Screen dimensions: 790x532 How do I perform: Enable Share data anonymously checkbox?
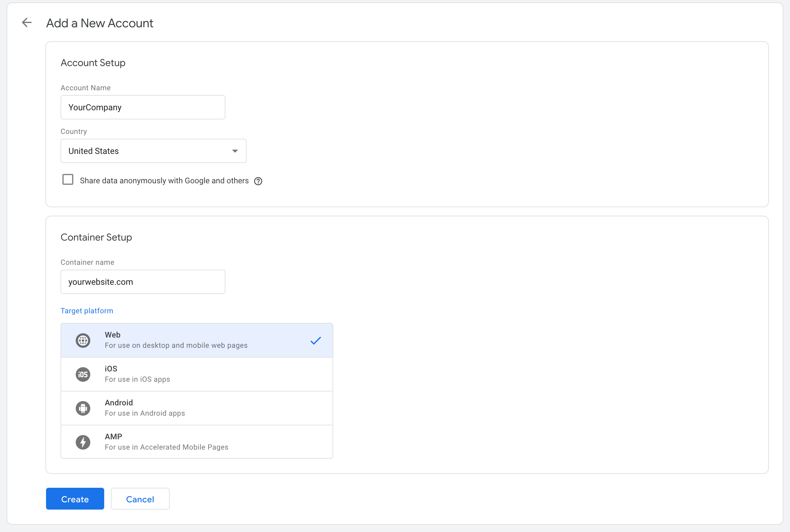(68, 179)
